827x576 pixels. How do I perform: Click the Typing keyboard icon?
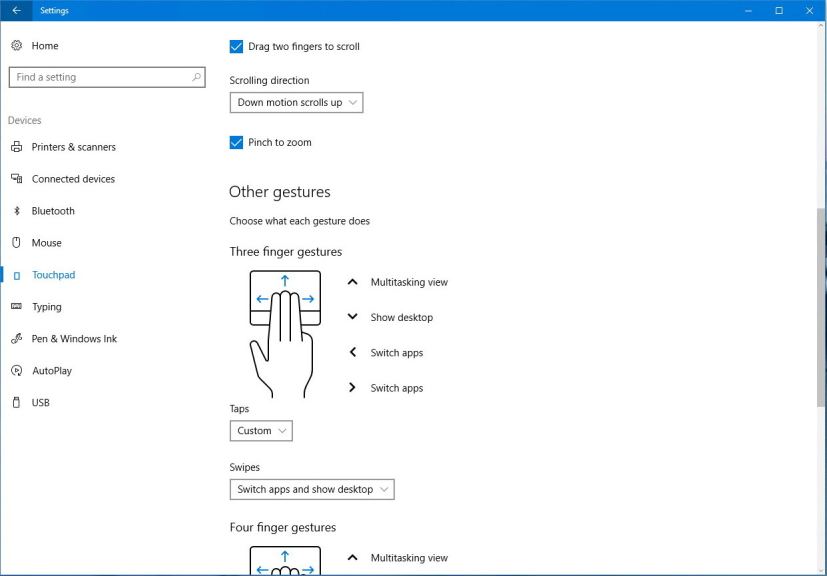[x=17, y=306]
